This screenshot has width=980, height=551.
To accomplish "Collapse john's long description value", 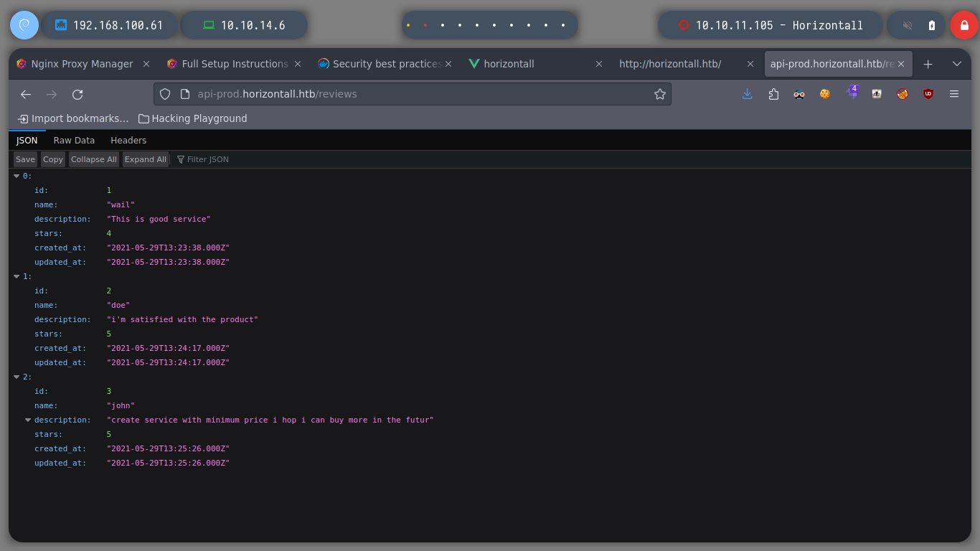I will pos(29,420).
